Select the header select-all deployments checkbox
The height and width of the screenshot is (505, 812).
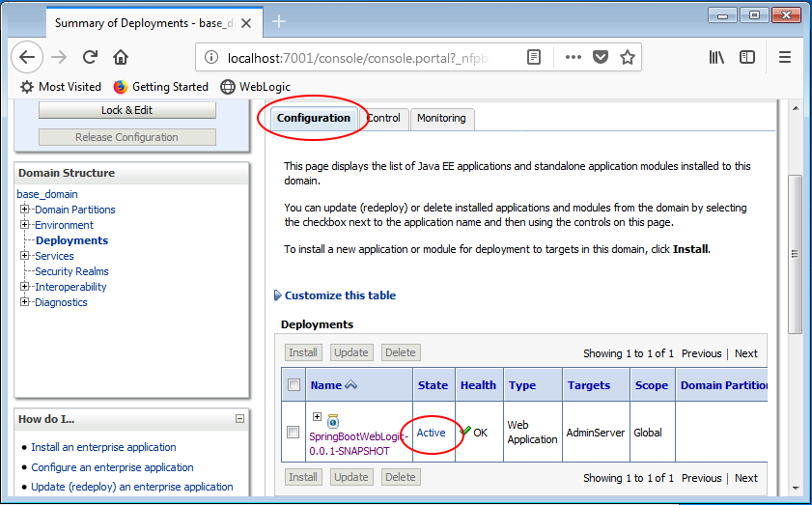point(294,385)
